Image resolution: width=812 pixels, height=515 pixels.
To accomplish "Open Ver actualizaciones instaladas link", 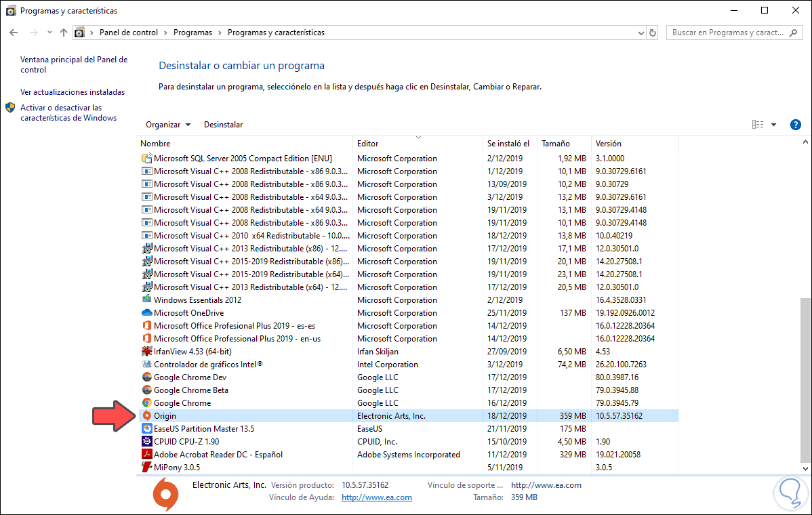I will [x=73, y=92].
